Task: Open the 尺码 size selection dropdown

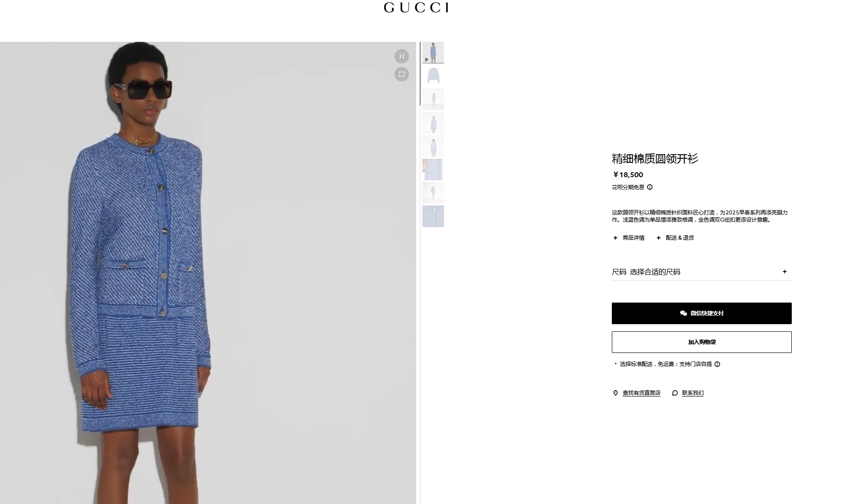Action: pyautogui.click(x=701, y=272)
